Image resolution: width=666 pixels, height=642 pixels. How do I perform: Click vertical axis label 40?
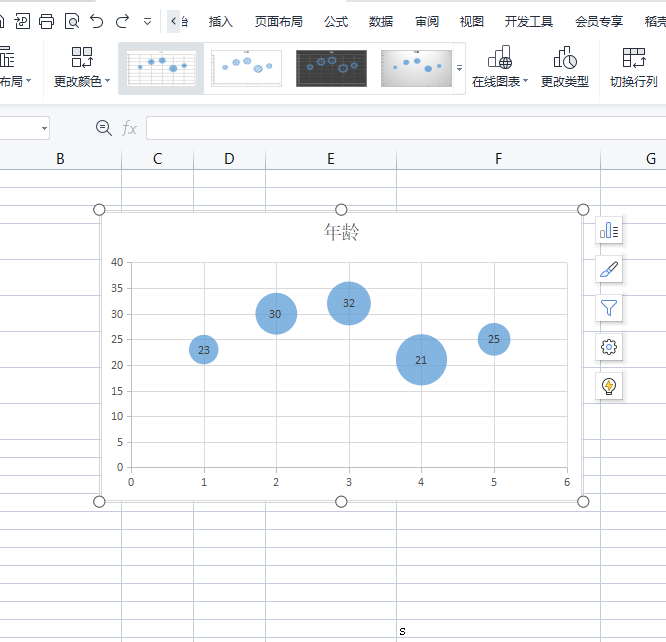click(117, 262)
